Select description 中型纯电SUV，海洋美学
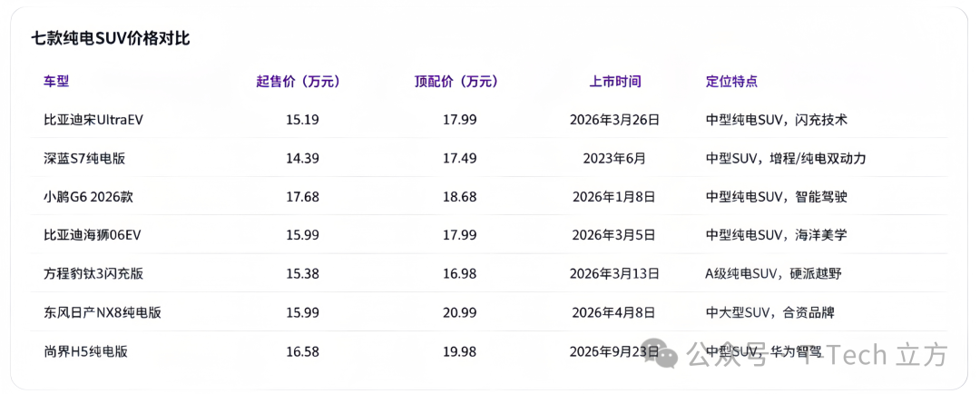This screenshot has width=980, height=394. click(776, 235)
